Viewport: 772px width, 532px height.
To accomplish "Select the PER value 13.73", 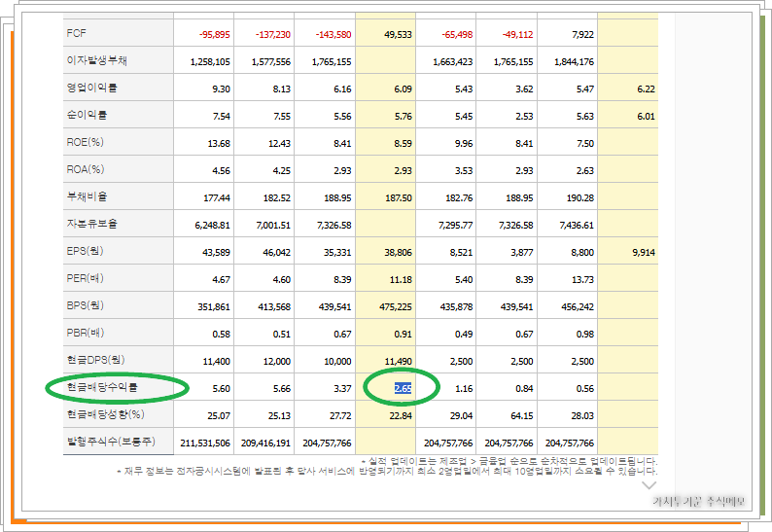I will pyautogui.click(x=583, y=280).
